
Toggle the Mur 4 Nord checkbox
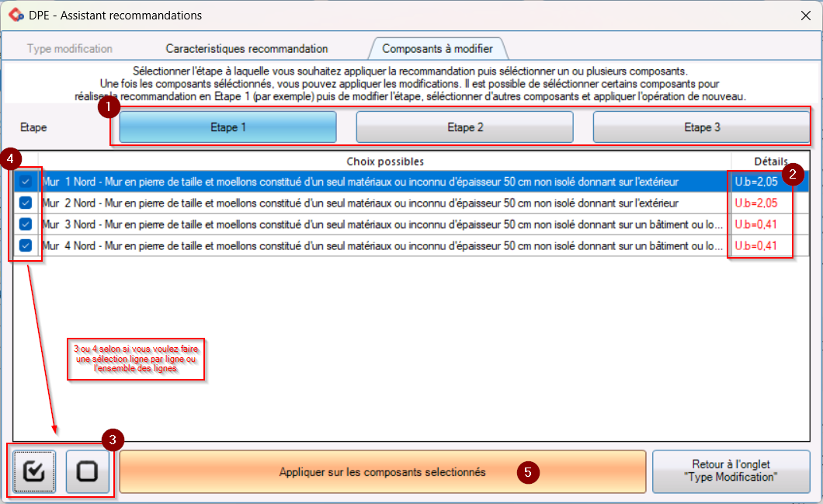pos(25,245)
